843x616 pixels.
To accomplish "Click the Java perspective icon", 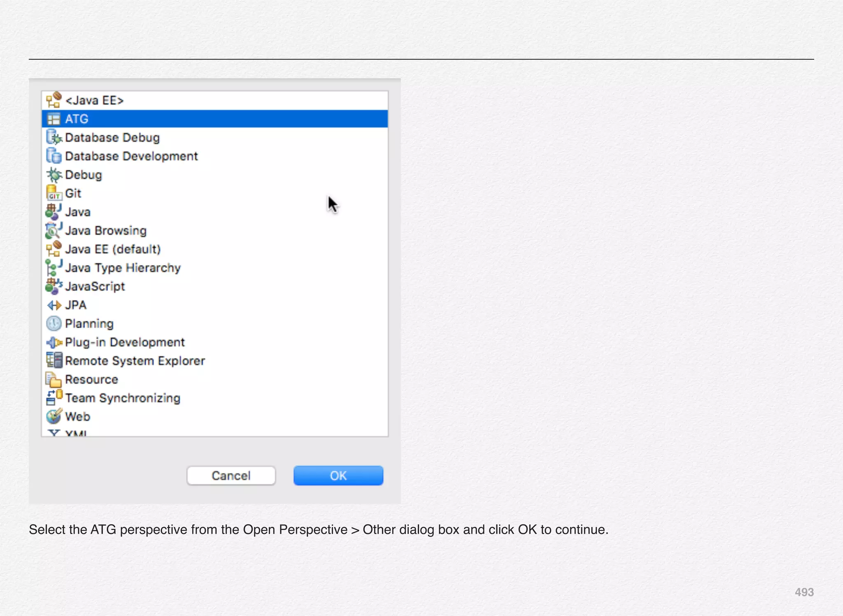I will click(54, 212).
